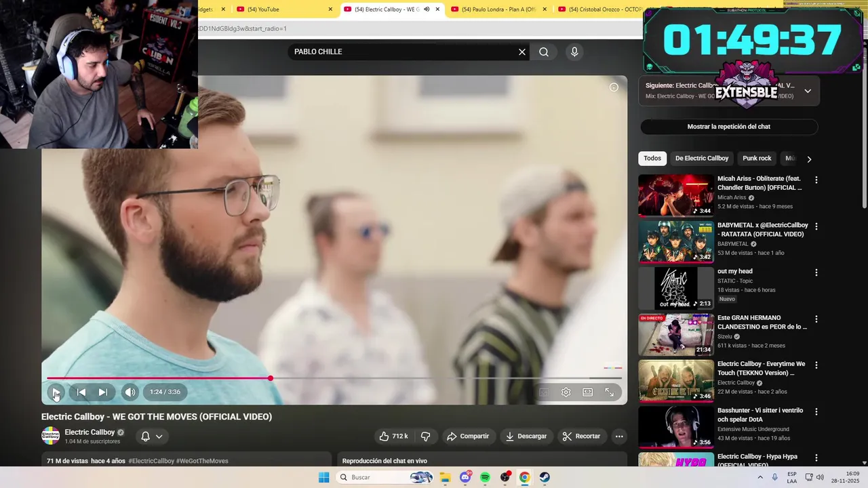The image size is (868, 488).
Task: Click taskbar Buscar search box
Action: (386, 477)
